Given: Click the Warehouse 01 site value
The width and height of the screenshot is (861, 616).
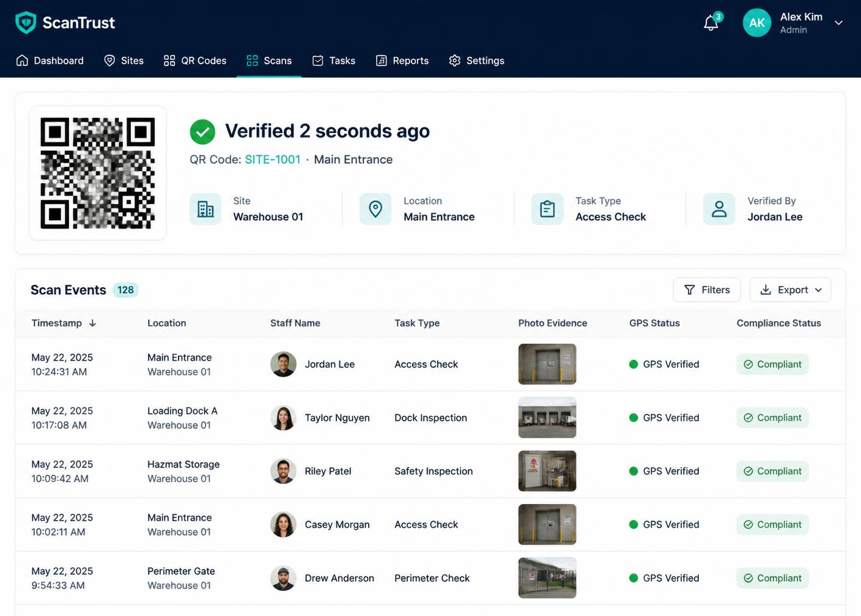Looking at the screenshot, I should click(268, 217).
